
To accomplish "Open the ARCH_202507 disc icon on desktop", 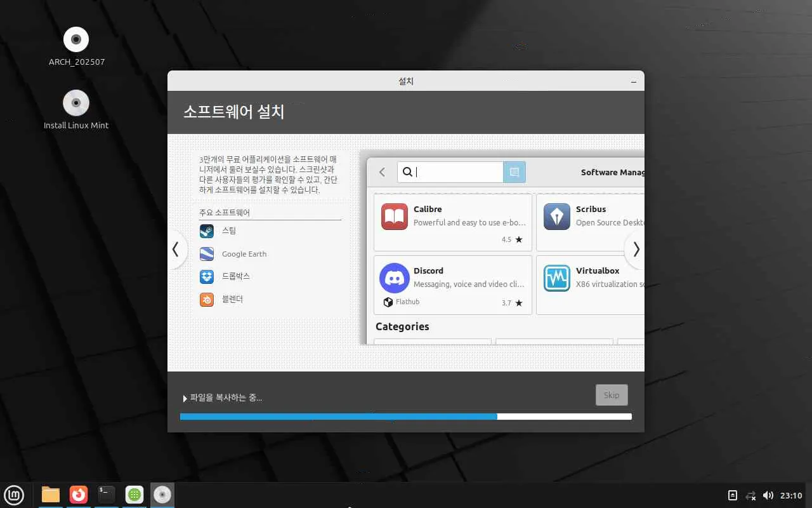I will [76, 40].
